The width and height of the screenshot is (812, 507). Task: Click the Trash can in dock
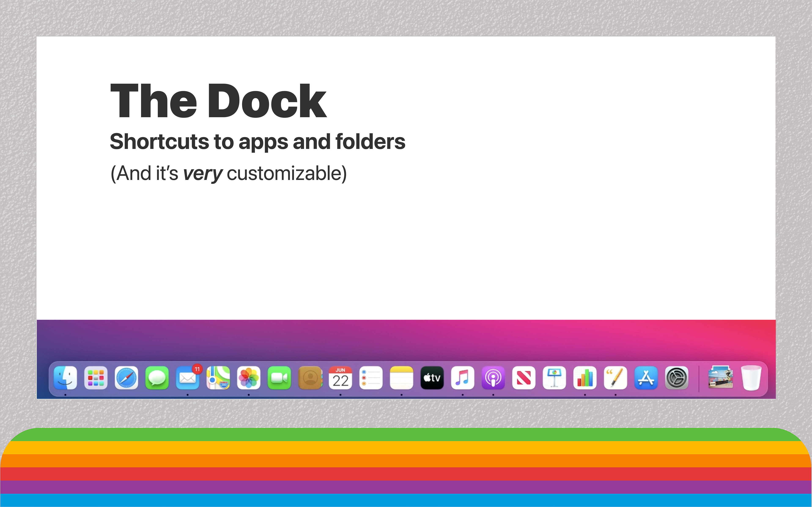click(751, 378)
